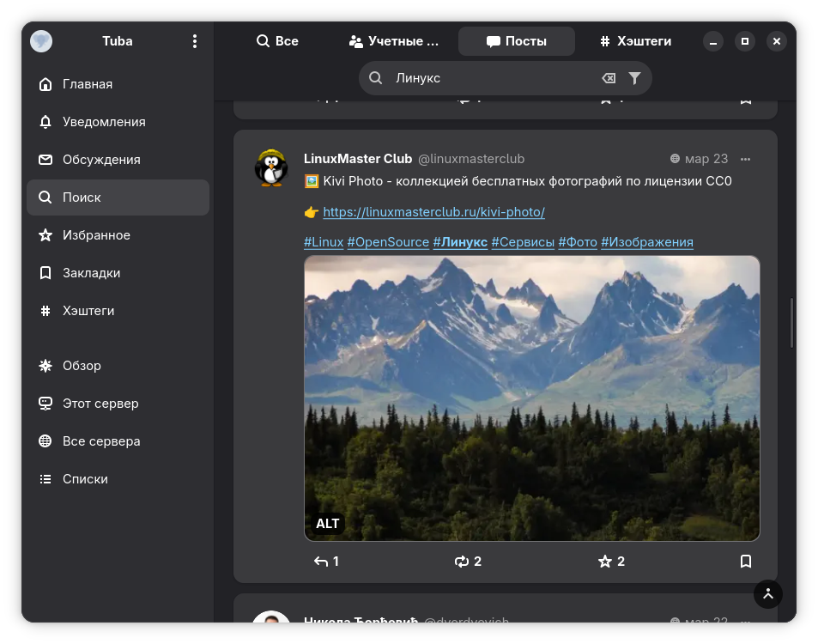
Task: Open the #Изображения hashtag
Action: (x=647, y=242)
